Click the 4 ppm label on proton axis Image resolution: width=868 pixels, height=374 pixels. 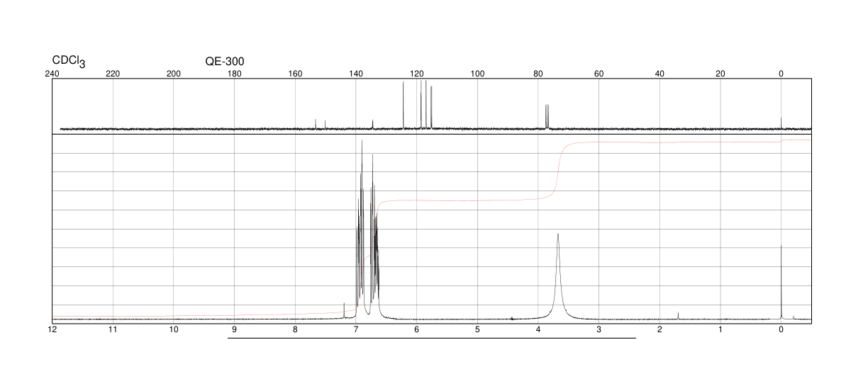(x=538, y=329)
